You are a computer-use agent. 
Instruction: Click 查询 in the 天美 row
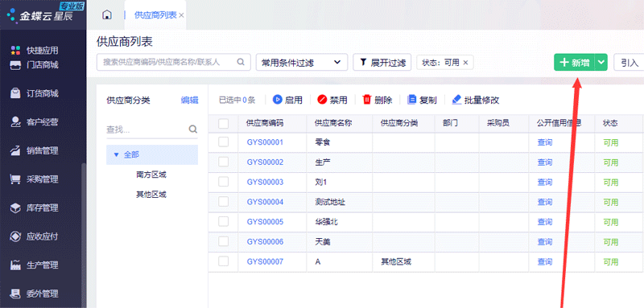(x=545, y=241)
